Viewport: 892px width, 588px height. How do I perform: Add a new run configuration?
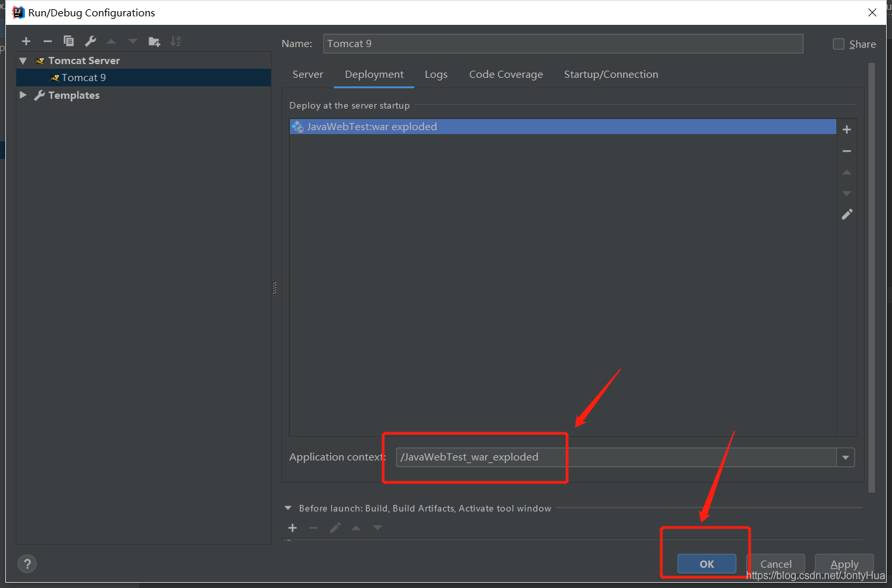26,41
